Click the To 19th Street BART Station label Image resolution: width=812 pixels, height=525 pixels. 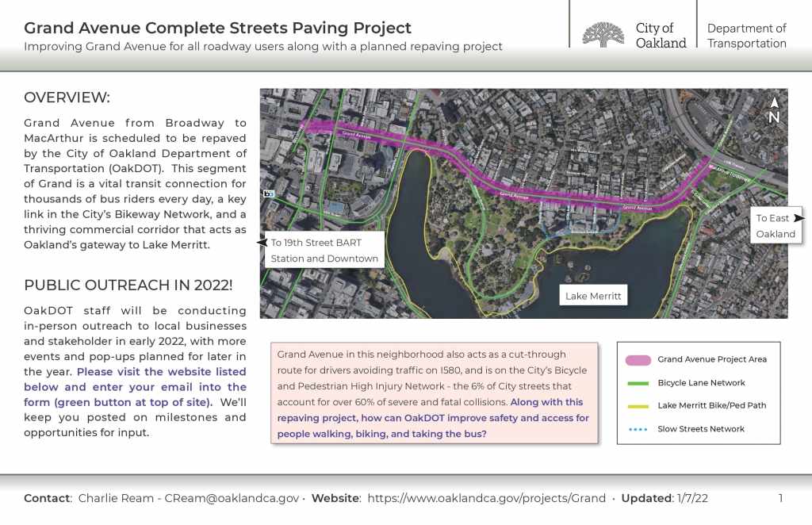(324, 251)
